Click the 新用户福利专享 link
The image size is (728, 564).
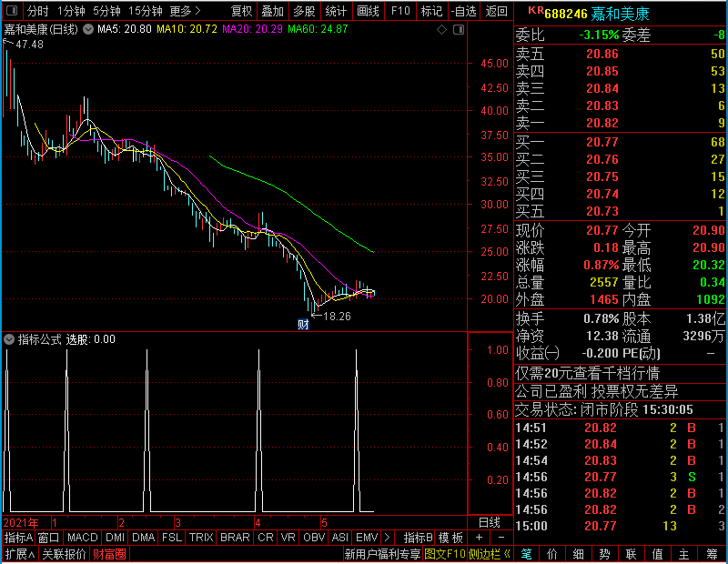click(382, 554)
